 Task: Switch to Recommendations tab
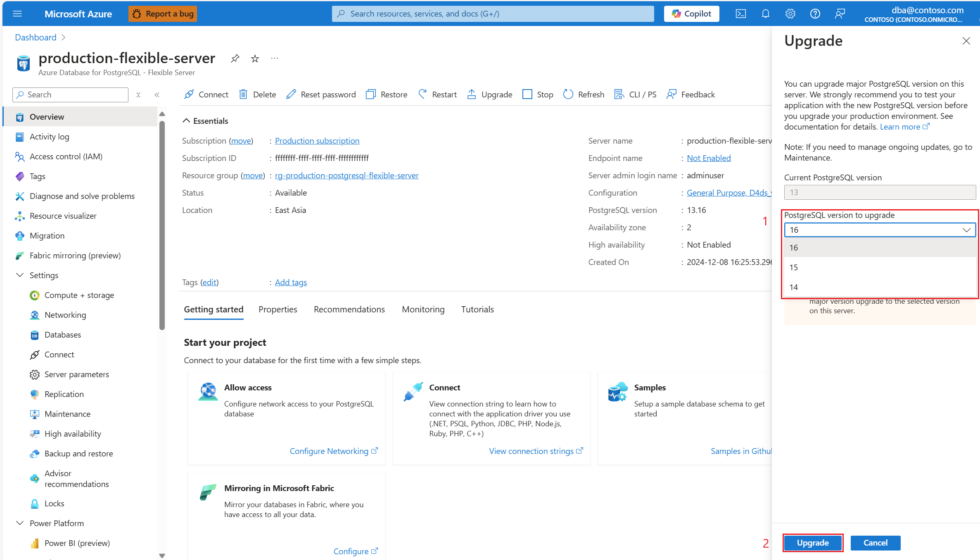click(x=349, y=309)
